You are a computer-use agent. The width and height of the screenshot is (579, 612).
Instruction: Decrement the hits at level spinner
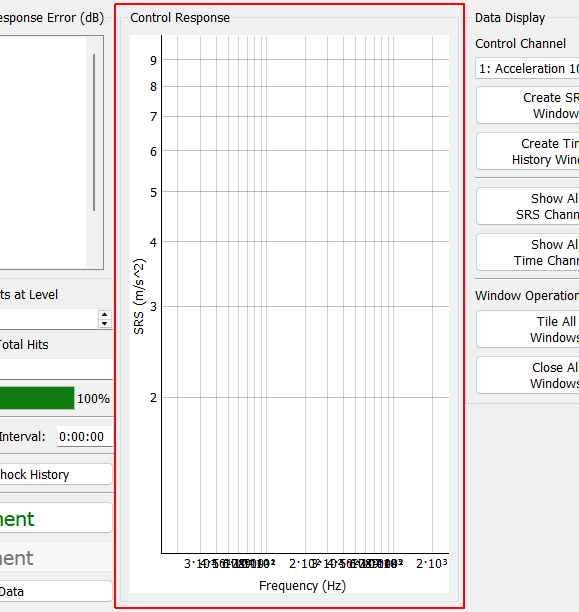point(104,323)
